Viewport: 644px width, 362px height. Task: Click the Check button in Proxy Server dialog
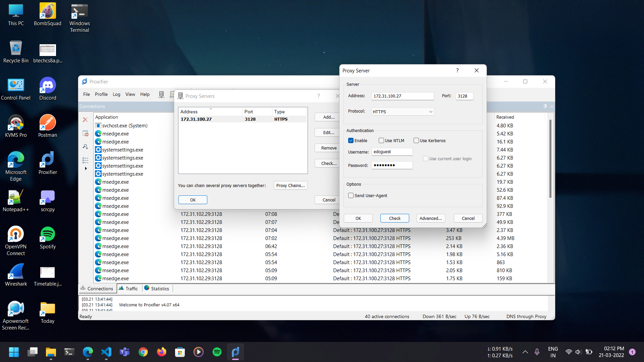click(x=394, y=218)
